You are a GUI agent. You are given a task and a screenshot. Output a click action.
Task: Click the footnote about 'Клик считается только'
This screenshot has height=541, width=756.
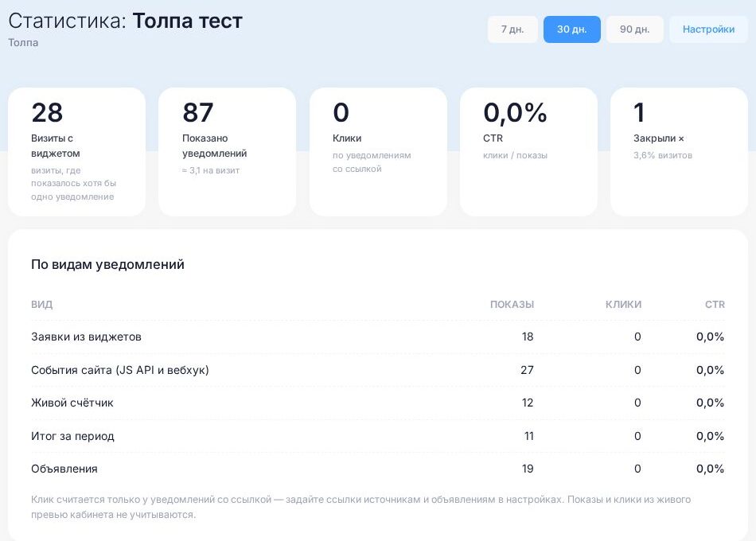pos(360,507)
